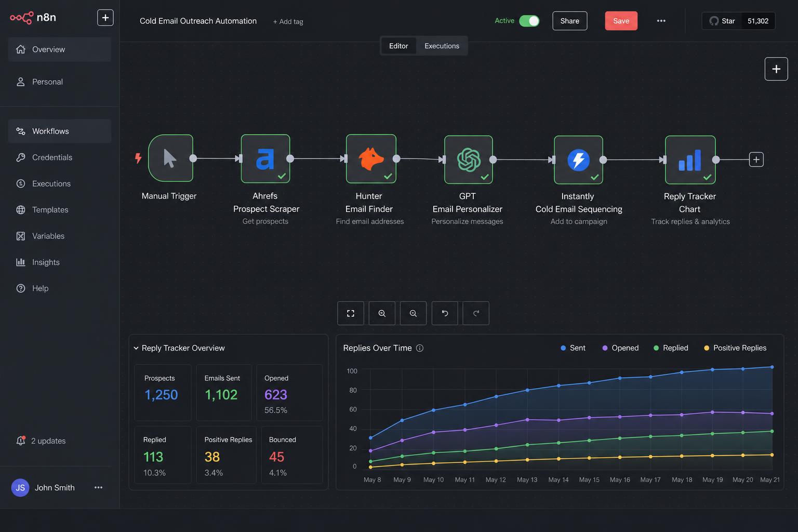
Task: Click the "Get prospects" node subtitle
Action: click(265, 221)
